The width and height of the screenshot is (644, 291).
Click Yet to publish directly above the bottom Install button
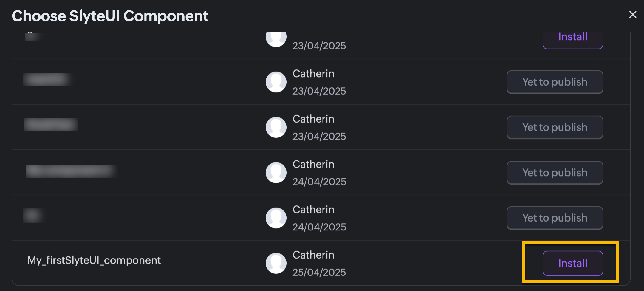555,218
